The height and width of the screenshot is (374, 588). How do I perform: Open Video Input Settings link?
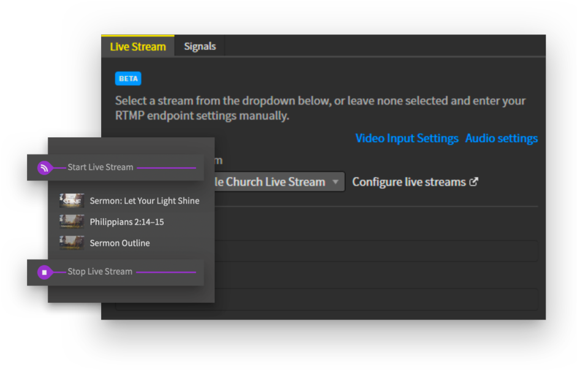click(x=407, y=138)
